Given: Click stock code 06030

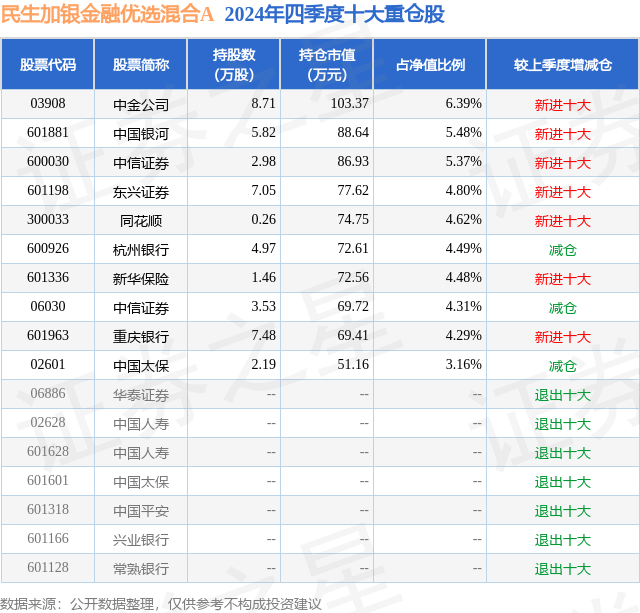Looking at the screenshot, I should 48,306.
